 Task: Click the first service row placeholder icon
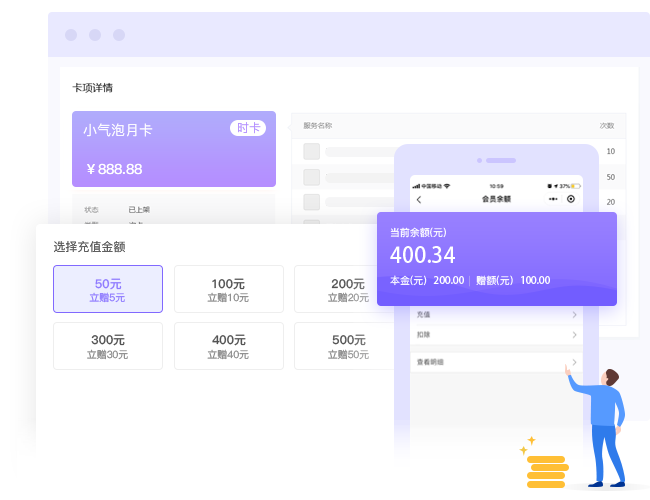(311, 151)
